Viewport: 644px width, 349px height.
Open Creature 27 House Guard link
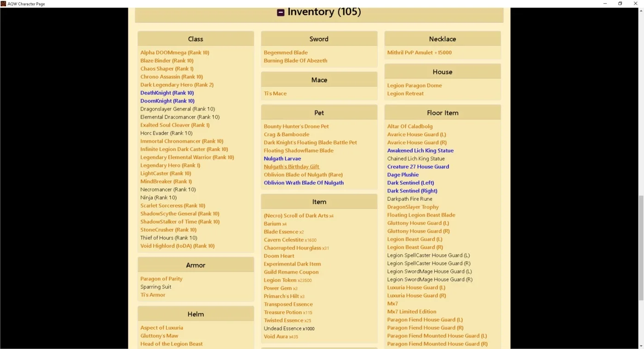pyautogui.click(x=418, y=167)
